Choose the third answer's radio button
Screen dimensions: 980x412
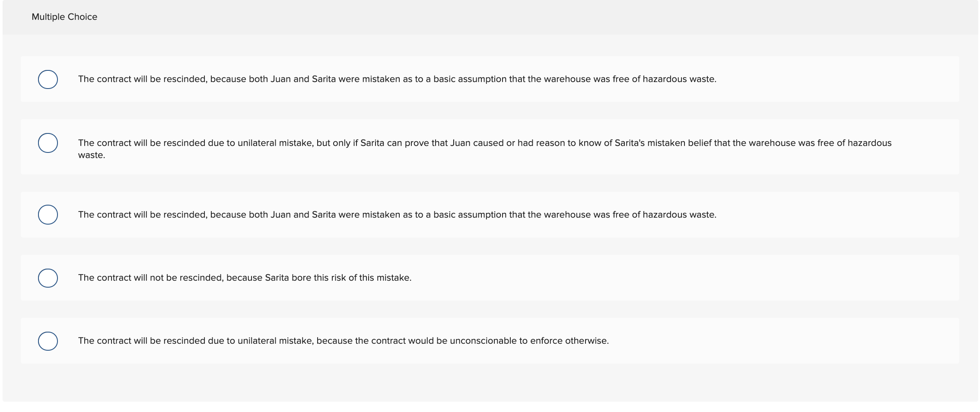[x=48, y=215]
